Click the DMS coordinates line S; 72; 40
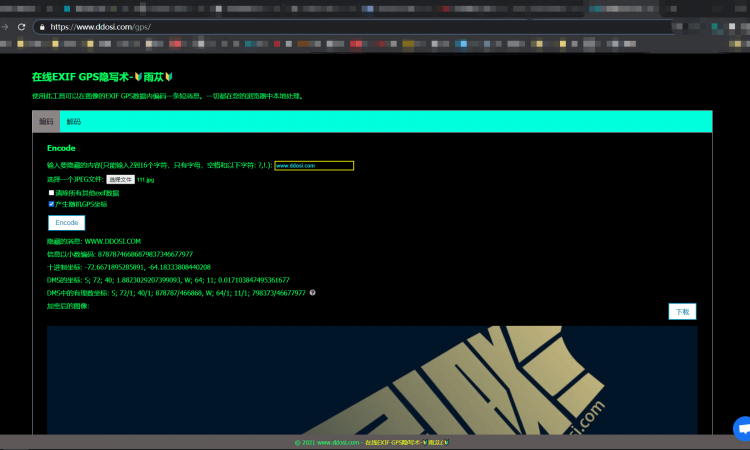This screenshot has width=750, height=450. point(168,280)
